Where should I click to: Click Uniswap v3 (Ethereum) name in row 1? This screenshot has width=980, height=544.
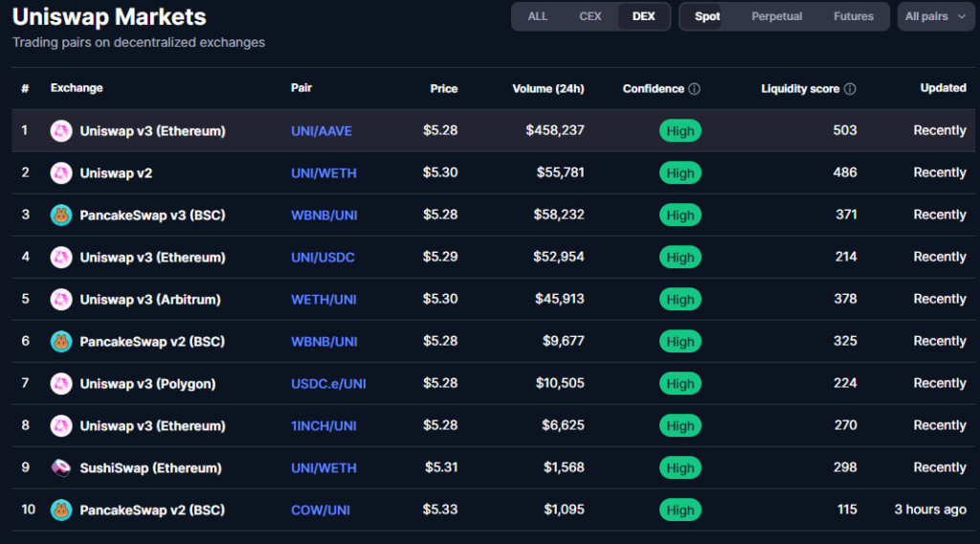pyautogui.click(x=152, y=130)
